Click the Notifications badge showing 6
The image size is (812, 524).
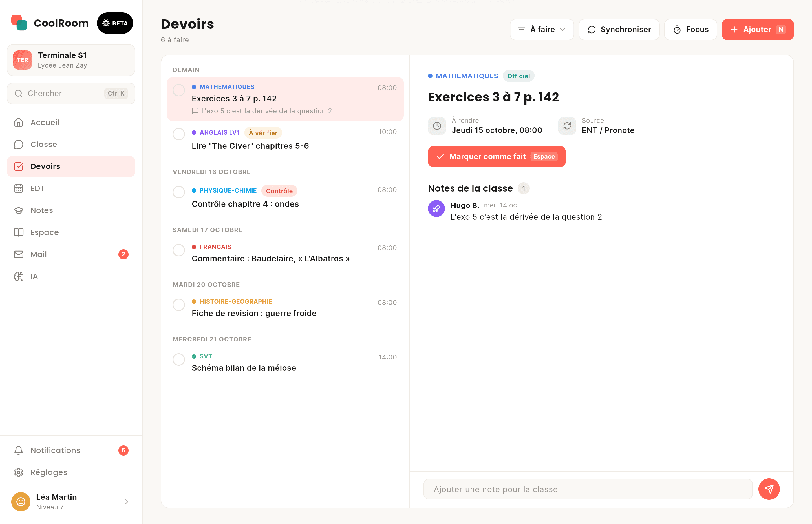pos(123,450)
